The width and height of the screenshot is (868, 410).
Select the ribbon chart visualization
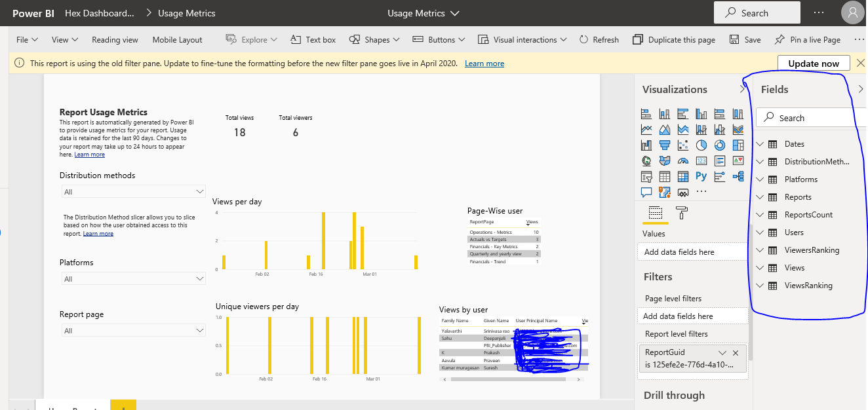point(738,130)
